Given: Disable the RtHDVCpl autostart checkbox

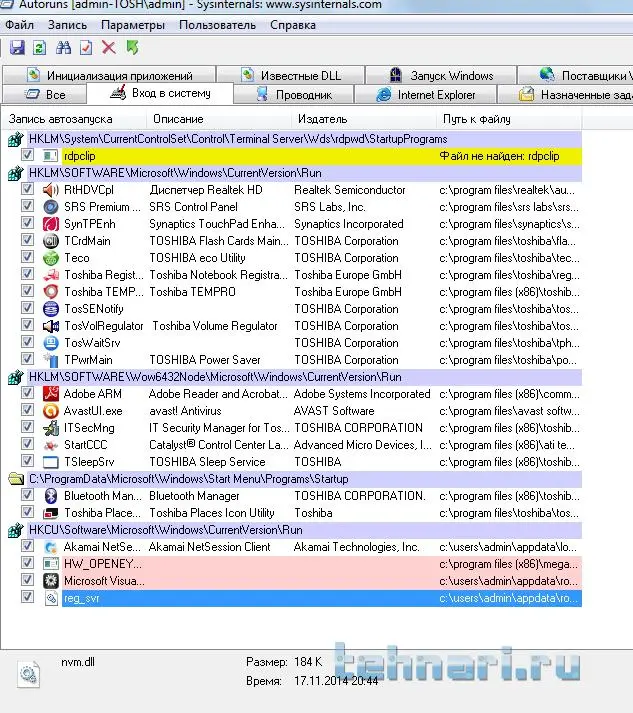Looking at the screenshot, I should pos(27,189).
